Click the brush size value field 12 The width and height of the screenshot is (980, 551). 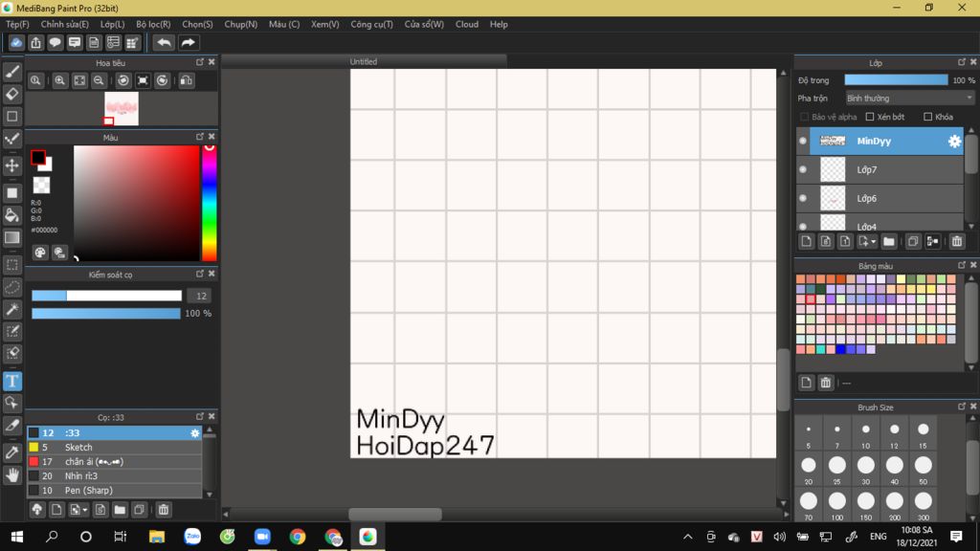click(x=201, y=297)
